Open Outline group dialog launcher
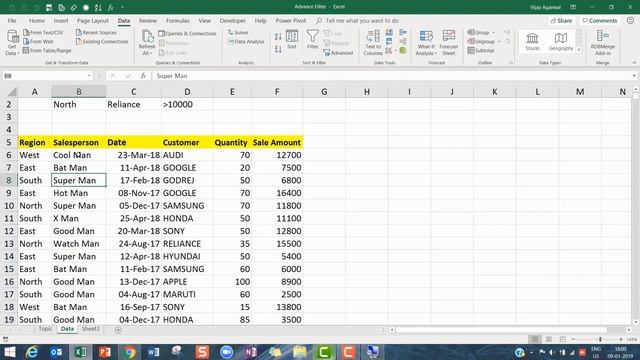 coord(511,63)
